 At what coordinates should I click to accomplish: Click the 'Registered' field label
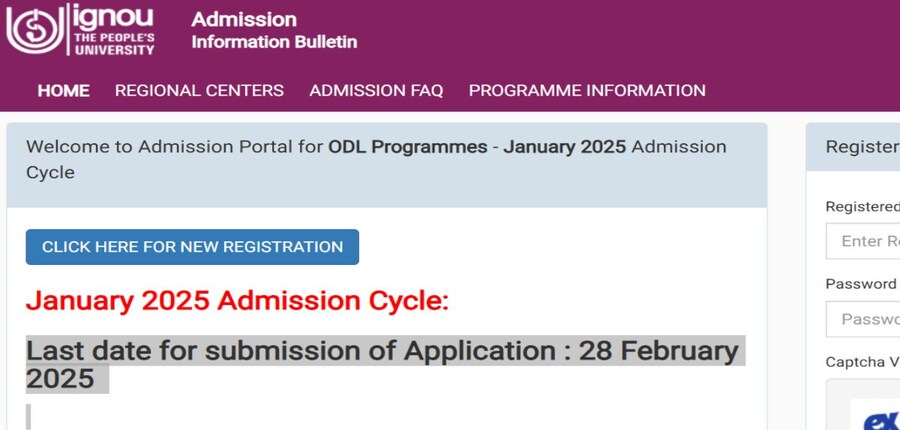click(x=862, y=206)
